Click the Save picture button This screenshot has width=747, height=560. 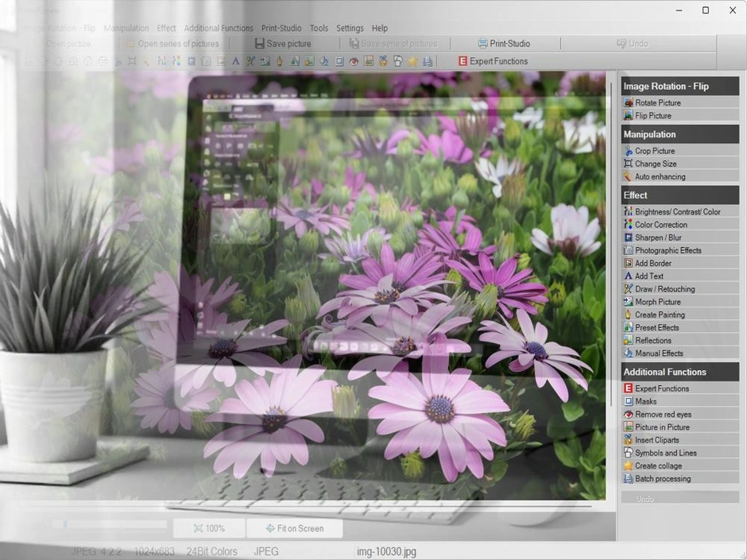click(x=283, y=43)
